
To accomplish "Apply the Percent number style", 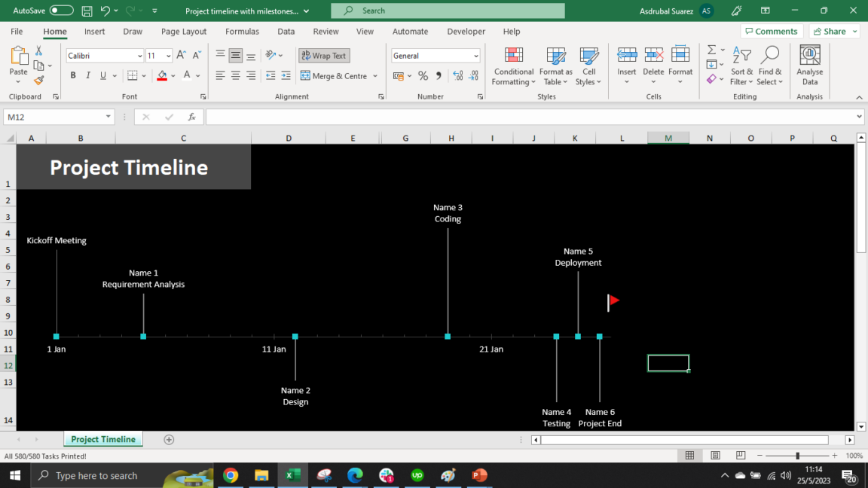I will [x=423, y=75].
